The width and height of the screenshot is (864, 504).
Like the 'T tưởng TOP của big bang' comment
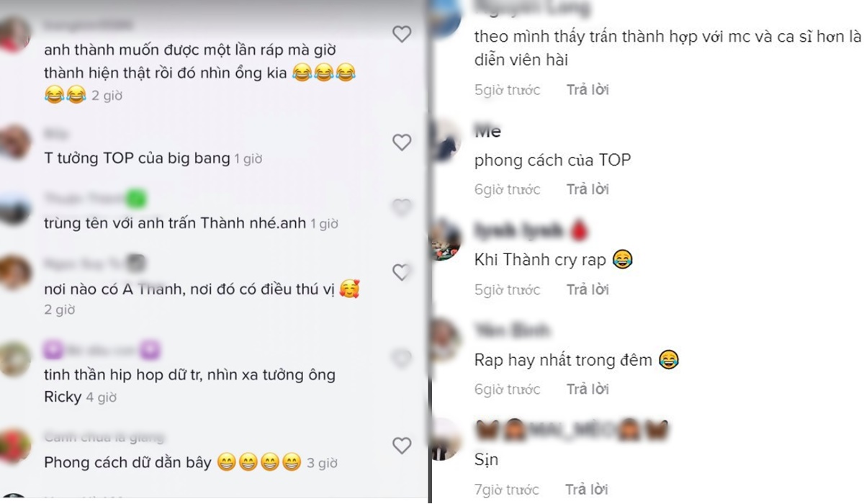click(x=402, y=143)
